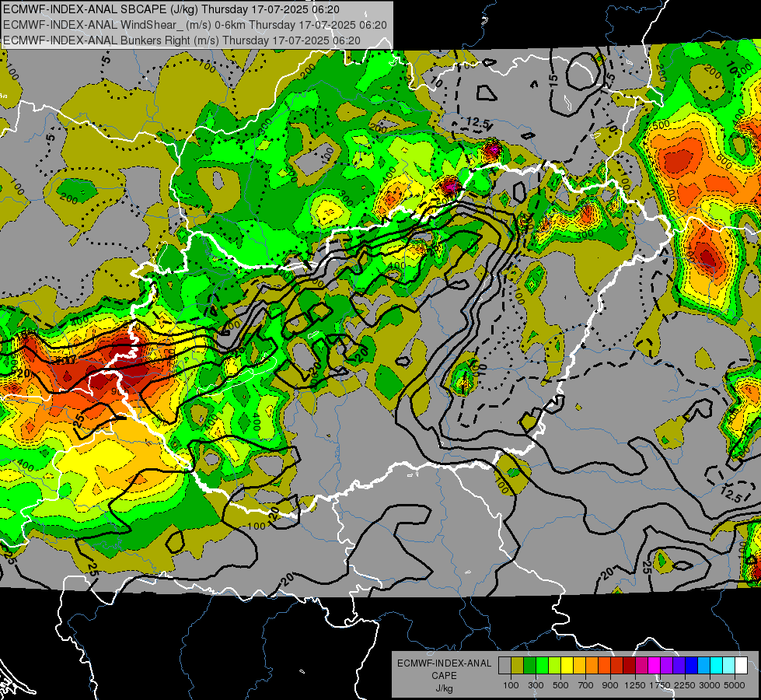Click the cyan legend swatch

point(717,666)
